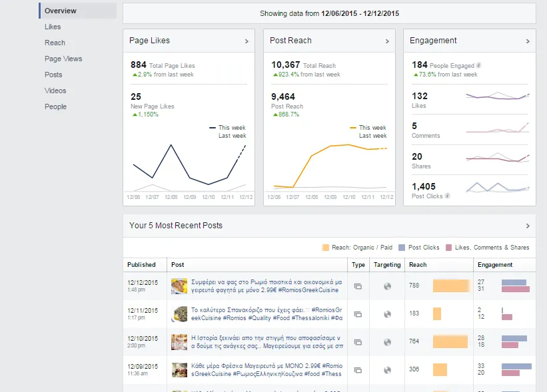The width and height of the screenshot is (547, 392).
Task: Click the Engagement column header in the posts table
Action: tap(495, 265)
